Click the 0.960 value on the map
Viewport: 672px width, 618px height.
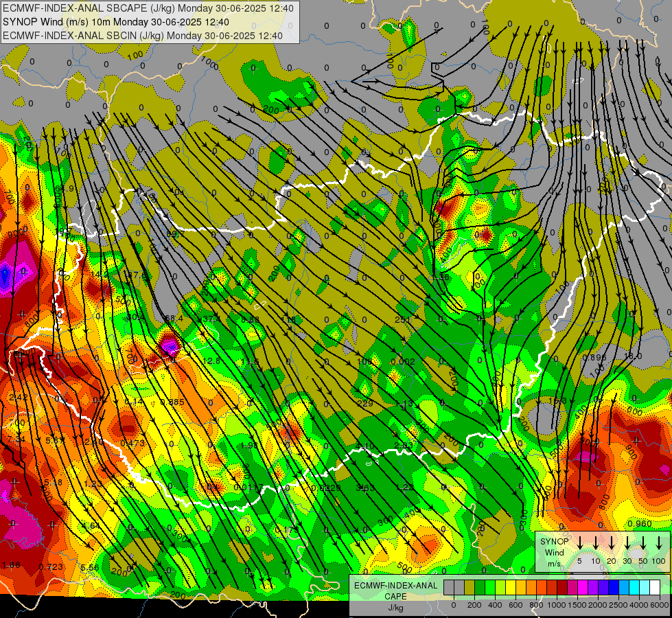640,524
